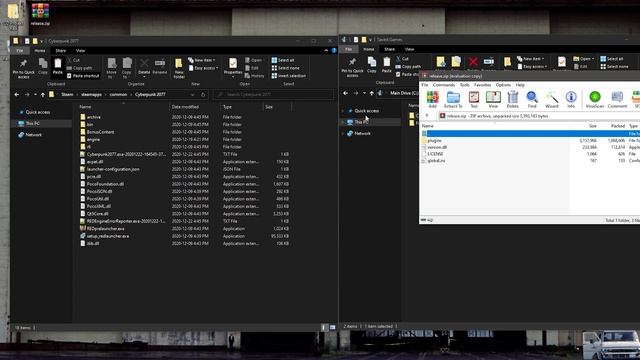Image resolution: width=640 pixels, height=360 pixels.
Task: Open Favorites menu in WinRAR
Action: (482, 85)
